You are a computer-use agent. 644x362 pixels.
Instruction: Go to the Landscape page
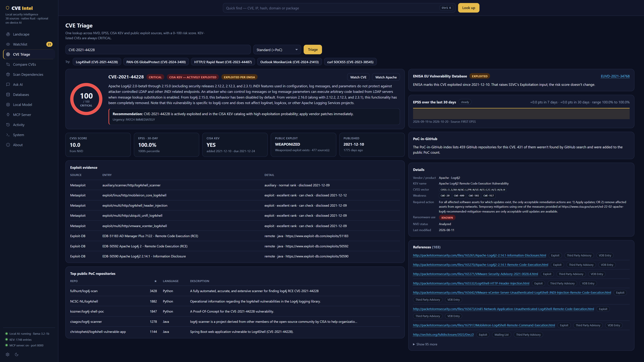[x=29, y=34]
